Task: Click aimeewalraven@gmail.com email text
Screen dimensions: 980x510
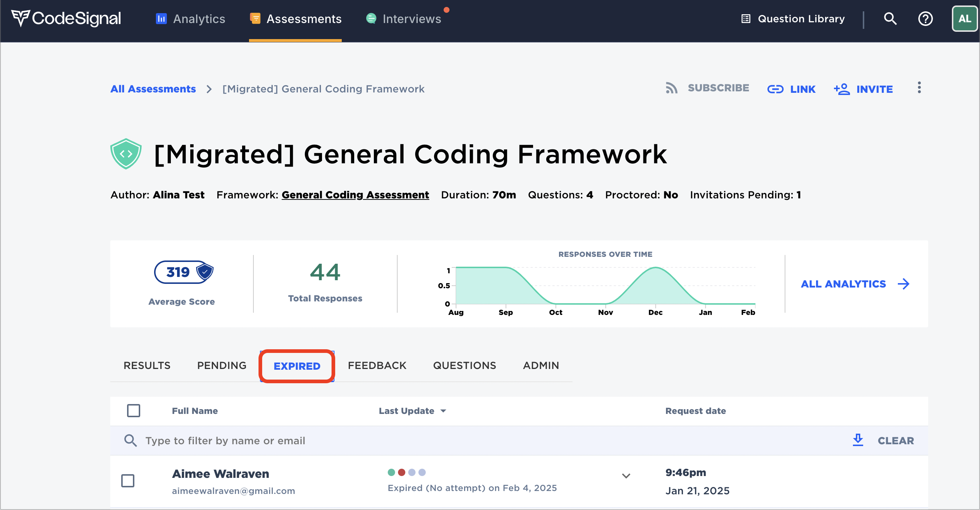Action: [234, 491]
